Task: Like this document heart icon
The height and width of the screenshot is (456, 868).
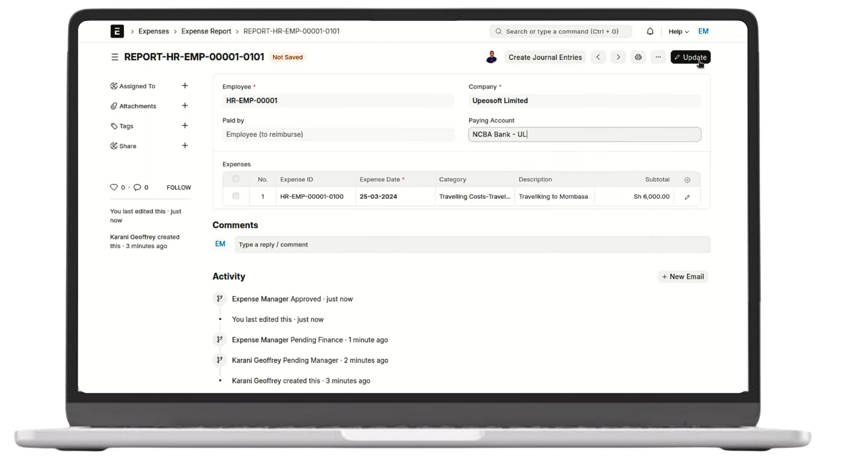Action: tap(114, 187)
